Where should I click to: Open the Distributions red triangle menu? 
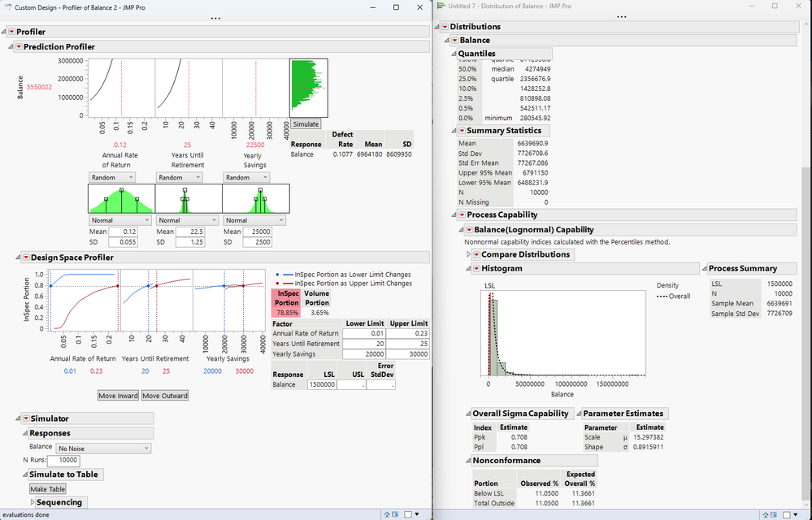(x=445, y=27)
